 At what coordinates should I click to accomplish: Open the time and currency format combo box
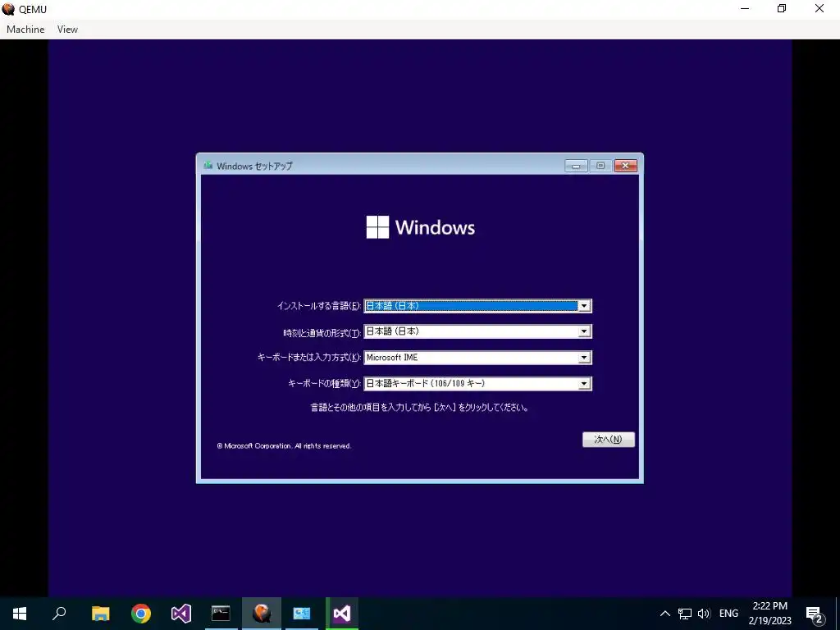coord(477,331)
